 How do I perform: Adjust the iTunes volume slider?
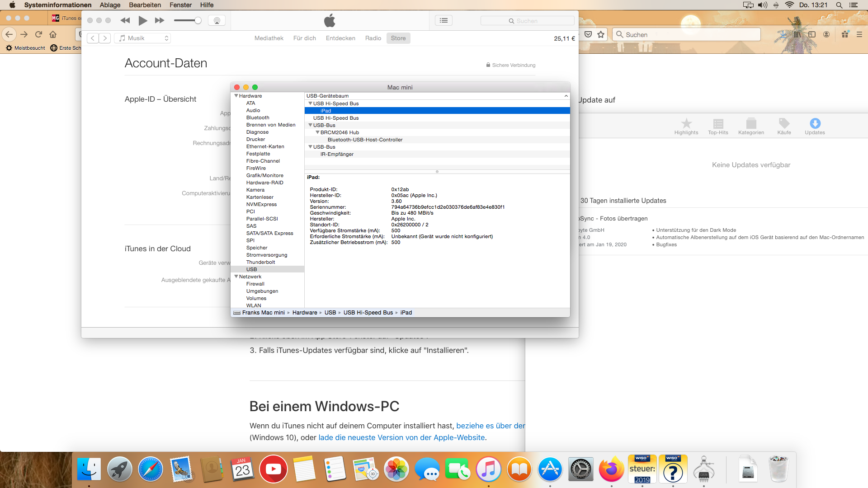pos(198,20)
